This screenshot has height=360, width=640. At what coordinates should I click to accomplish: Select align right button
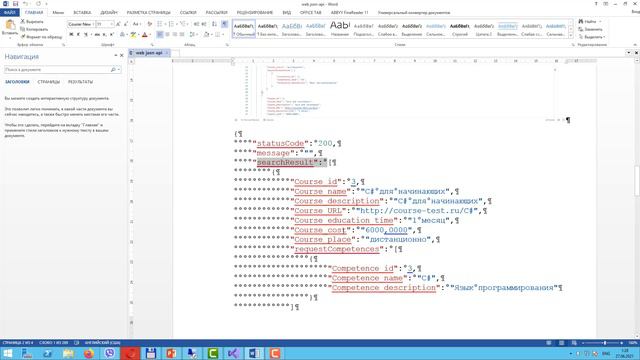click(175, 35)
